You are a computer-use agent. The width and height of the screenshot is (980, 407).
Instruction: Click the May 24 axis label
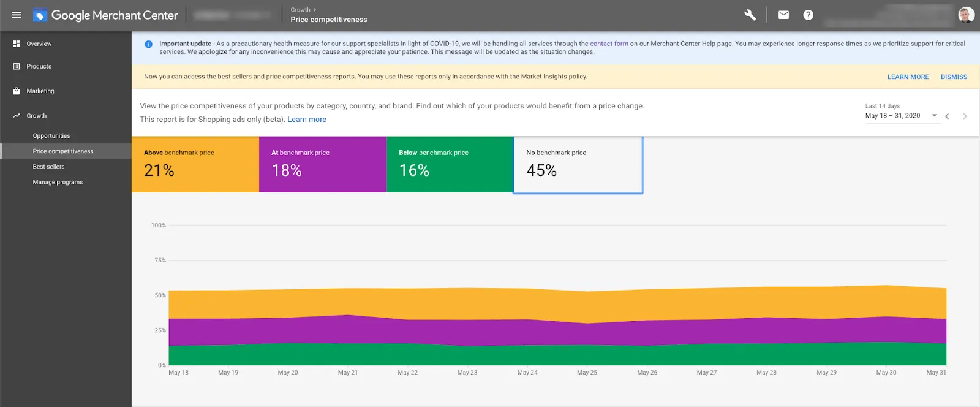[527, 373]
